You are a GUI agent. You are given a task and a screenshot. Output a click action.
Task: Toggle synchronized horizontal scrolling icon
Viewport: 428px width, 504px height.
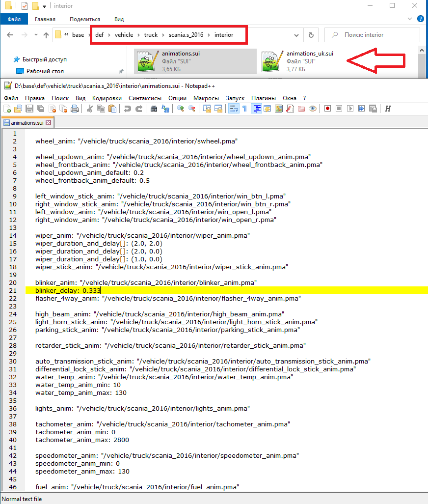[218, 109]
